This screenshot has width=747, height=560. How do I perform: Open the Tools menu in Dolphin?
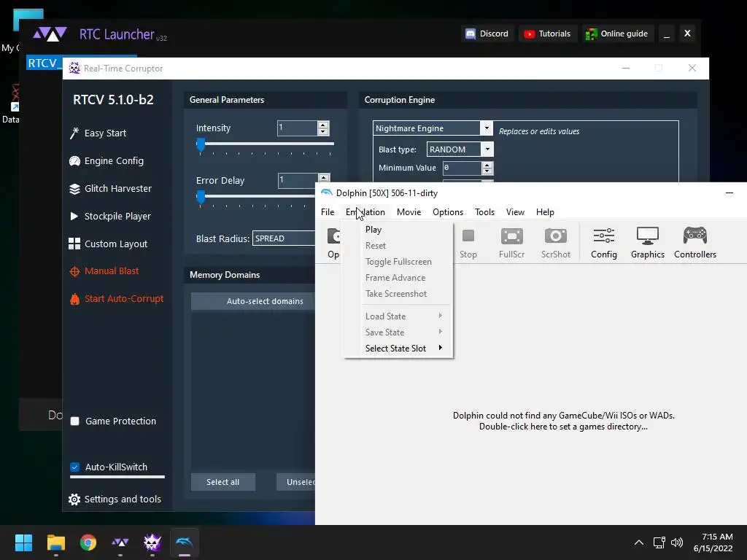pyautogui.click(x=484, y=212)
